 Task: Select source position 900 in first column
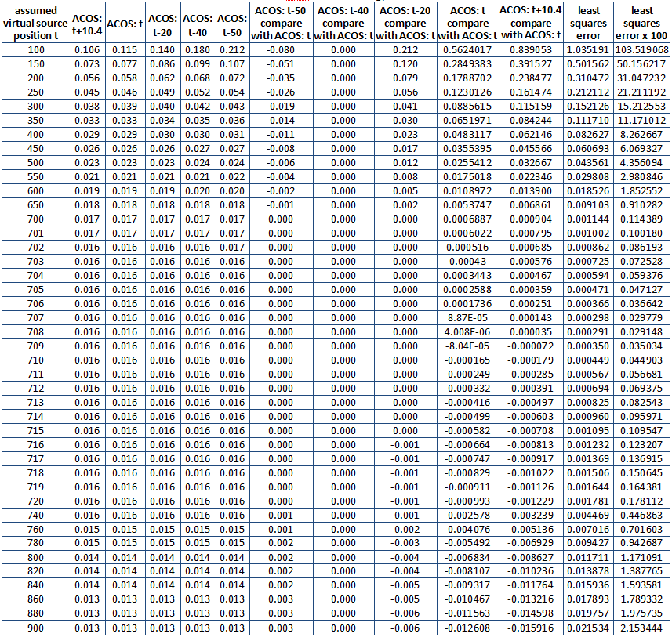[x=35, y=628]
